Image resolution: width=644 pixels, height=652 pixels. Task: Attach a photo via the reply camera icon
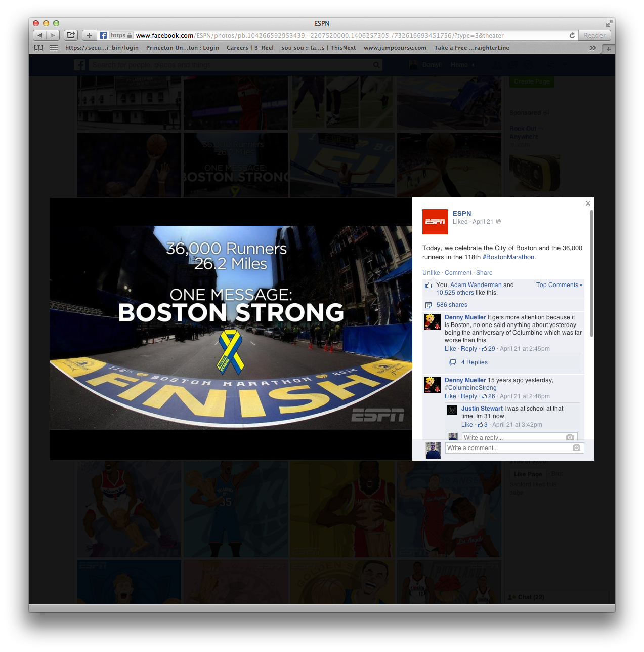(x=570, y=437)
